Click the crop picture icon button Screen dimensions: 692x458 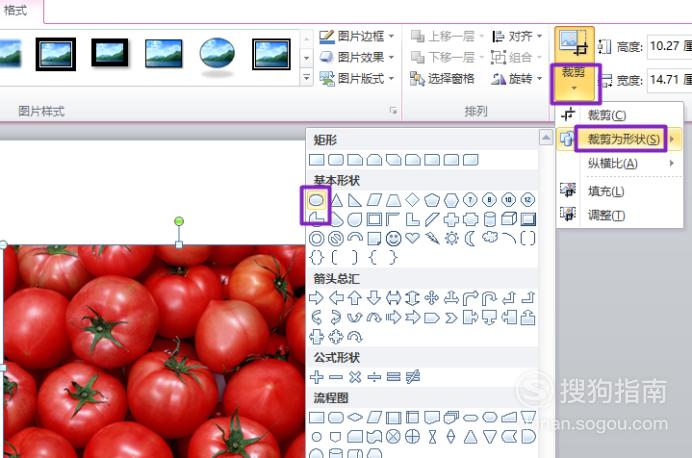coord(574,44)
